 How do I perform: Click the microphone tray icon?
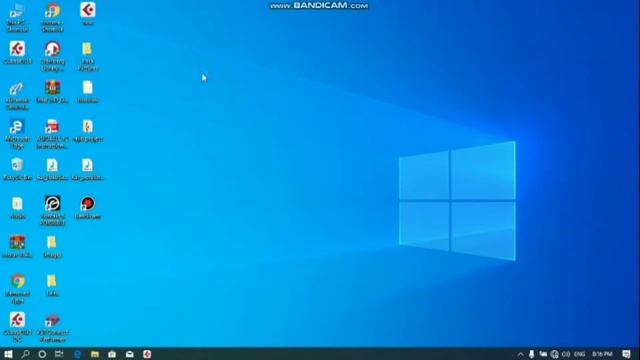click(x=531, y=354)
